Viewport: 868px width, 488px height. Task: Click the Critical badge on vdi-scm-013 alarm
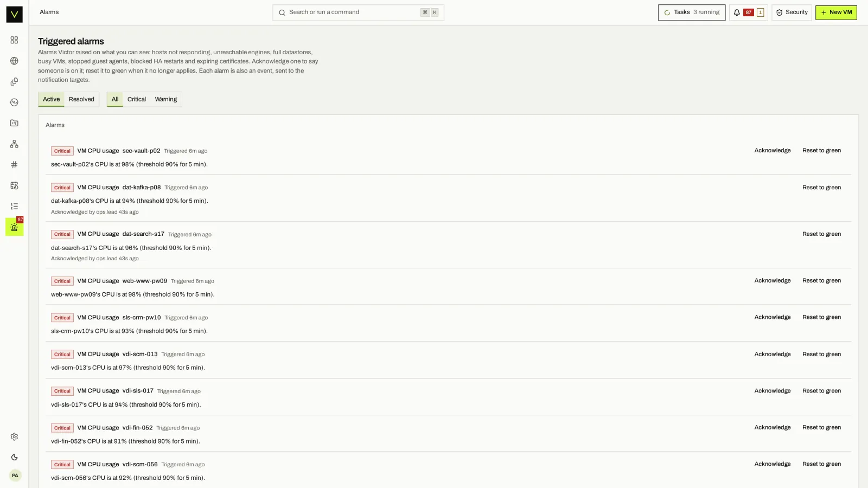62,355
